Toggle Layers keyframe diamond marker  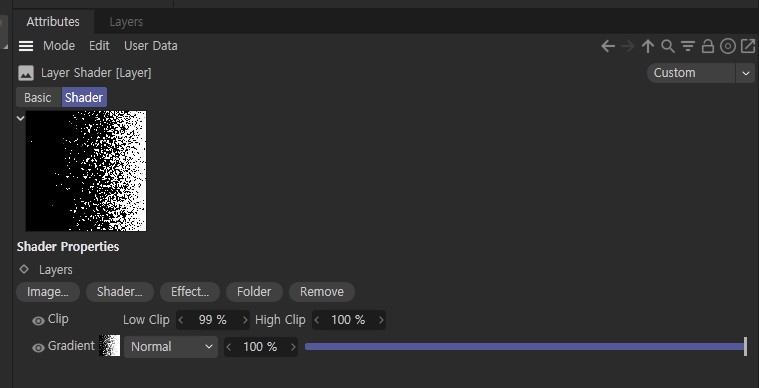[x=24, y=269]
